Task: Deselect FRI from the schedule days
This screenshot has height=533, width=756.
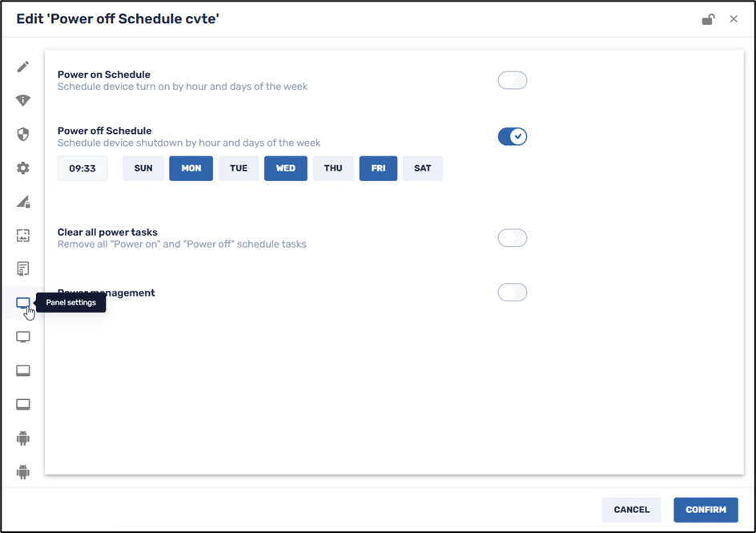Action: tap(378, 168)
